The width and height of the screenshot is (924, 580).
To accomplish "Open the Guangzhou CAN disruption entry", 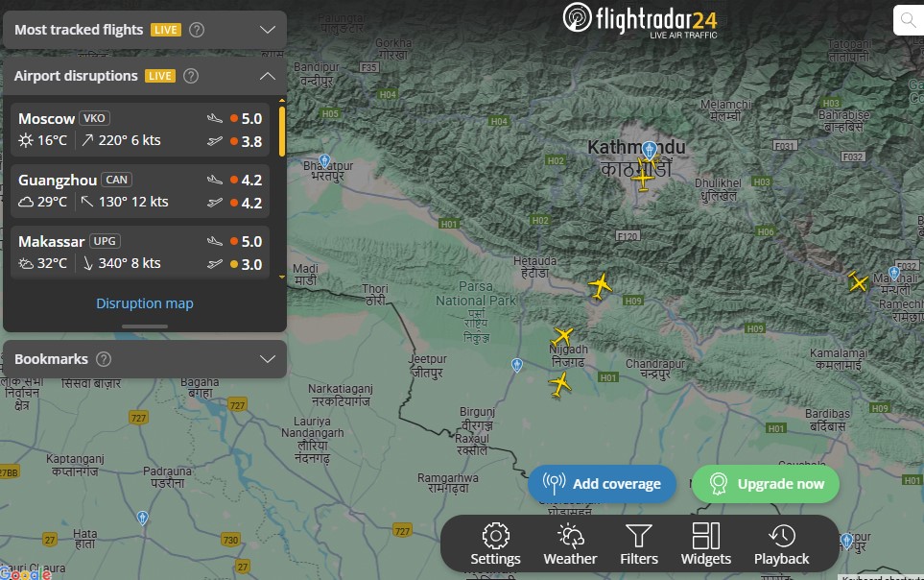I will click(x=139, y=190).
